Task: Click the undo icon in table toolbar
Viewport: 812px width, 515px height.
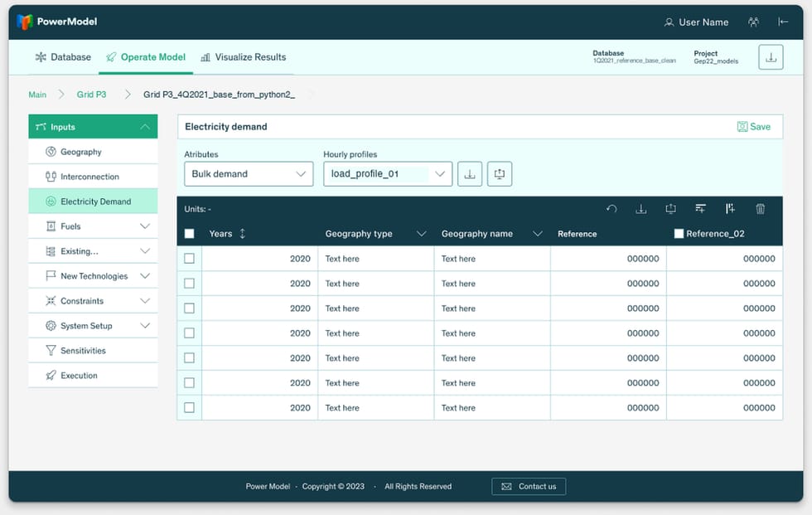Action: click(x=611, y=209)
